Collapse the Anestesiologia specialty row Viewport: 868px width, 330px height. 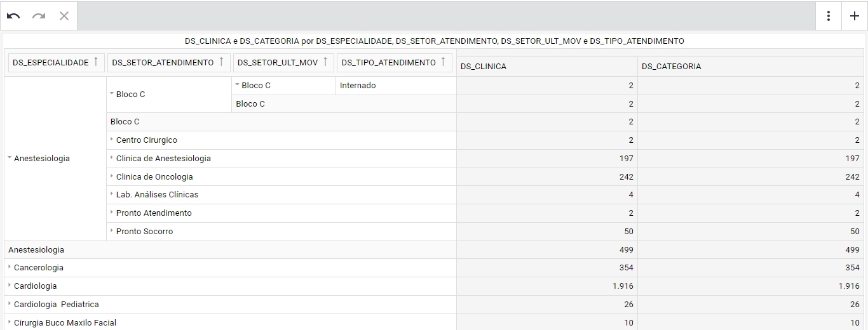point(10,158)
